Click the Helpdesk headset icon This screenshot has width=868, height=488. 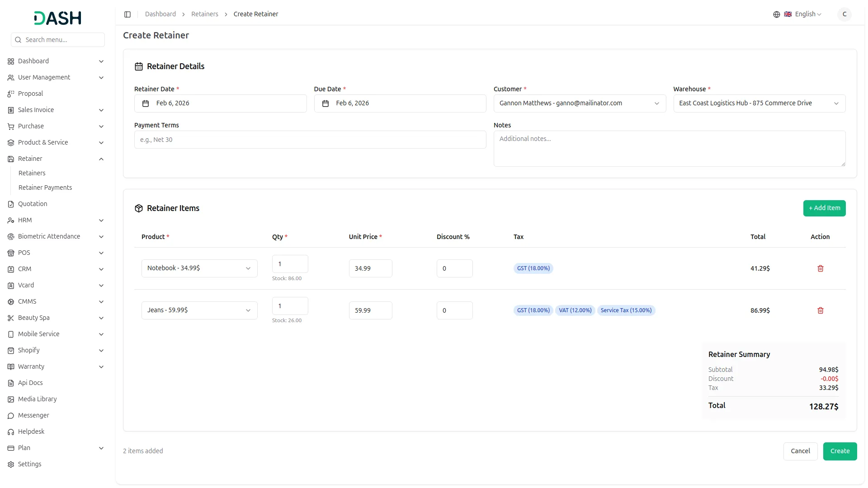click(11, 432)
